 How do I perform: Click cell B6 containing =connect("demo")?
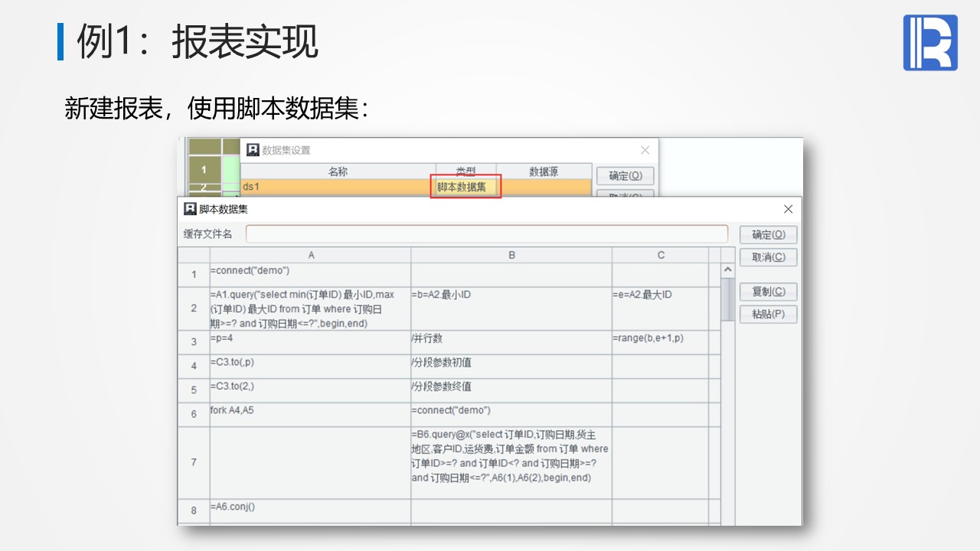(511, 415)
